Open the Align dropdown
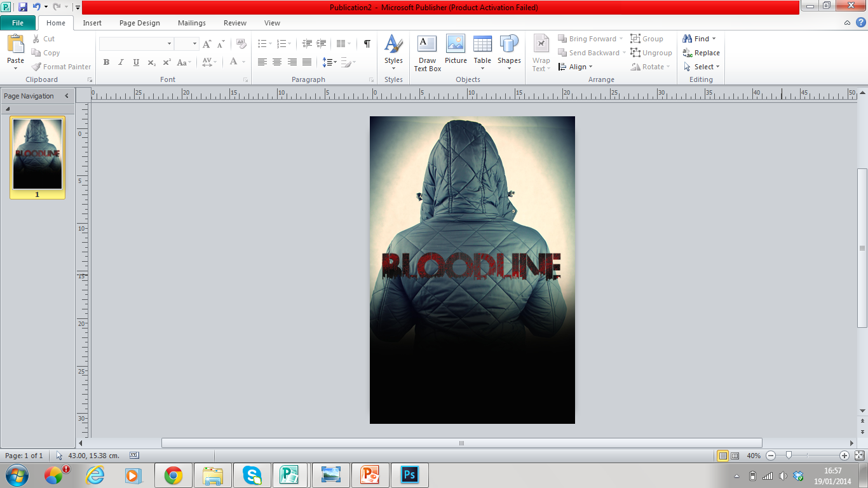Viewport: 868px width, 488px height. (x=576, y=67)
